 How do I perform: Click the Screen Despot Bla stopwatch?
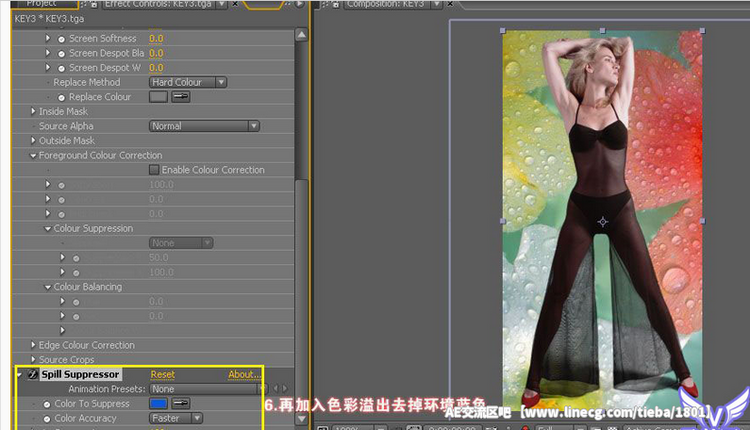(61, 54)
